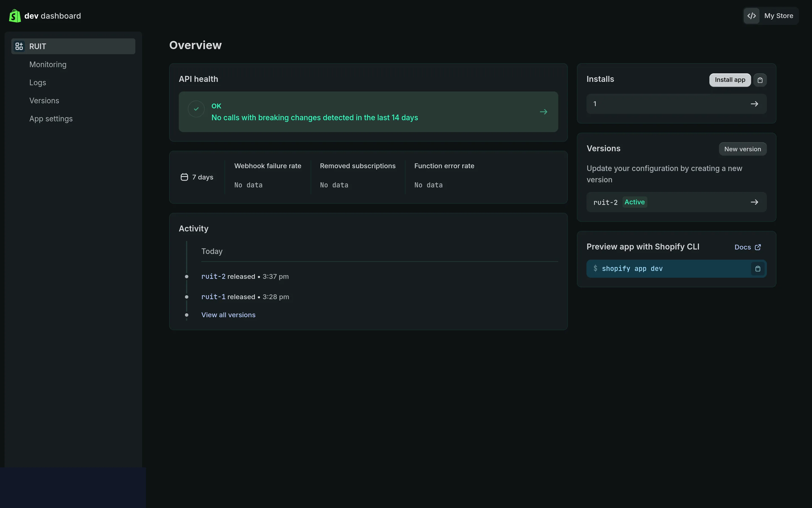Viewport: 812px width, 508px height.
Task: Open the My Store code icon
Action: click(x=752, y=16)
